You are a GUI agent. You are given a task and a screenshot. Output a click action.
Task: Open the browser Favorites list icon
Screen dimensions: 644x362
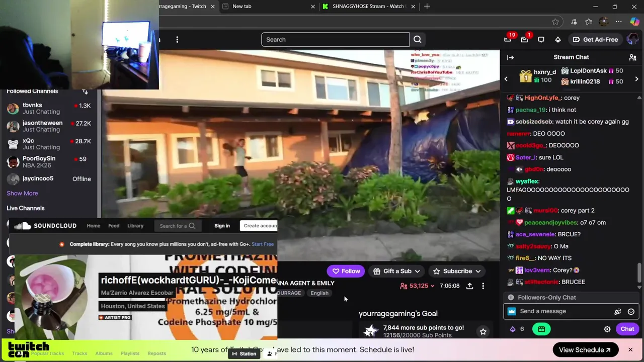(589, 22)
